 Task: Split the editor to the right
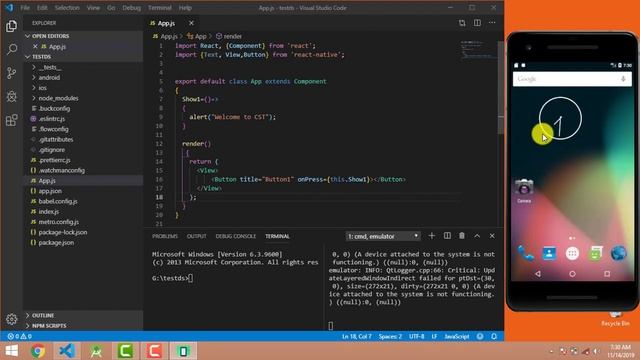click(477, 23)
